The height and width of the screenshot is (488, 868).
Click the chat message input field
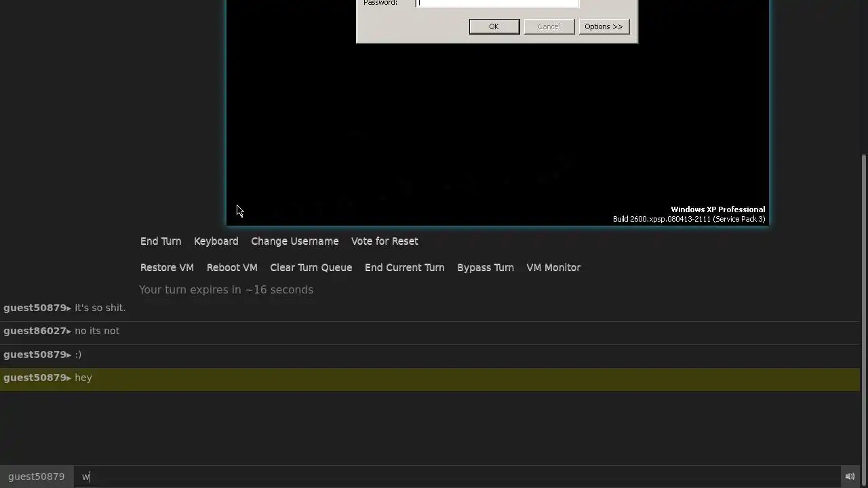pos(456,476)
